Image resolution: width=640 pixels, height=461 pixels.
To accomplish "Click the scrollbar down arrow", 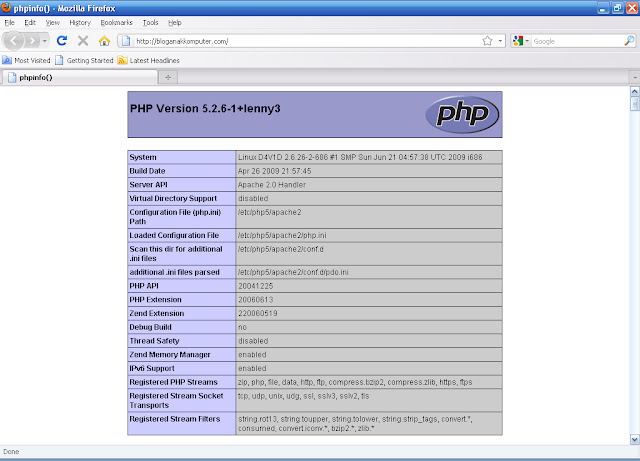I will (x=634, y=440).
